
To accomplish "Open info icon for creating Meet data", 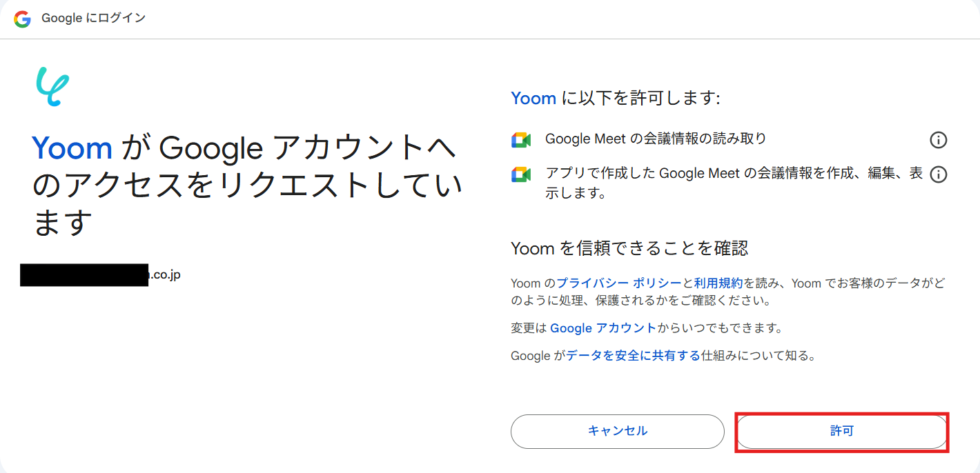I will point(938,174).
